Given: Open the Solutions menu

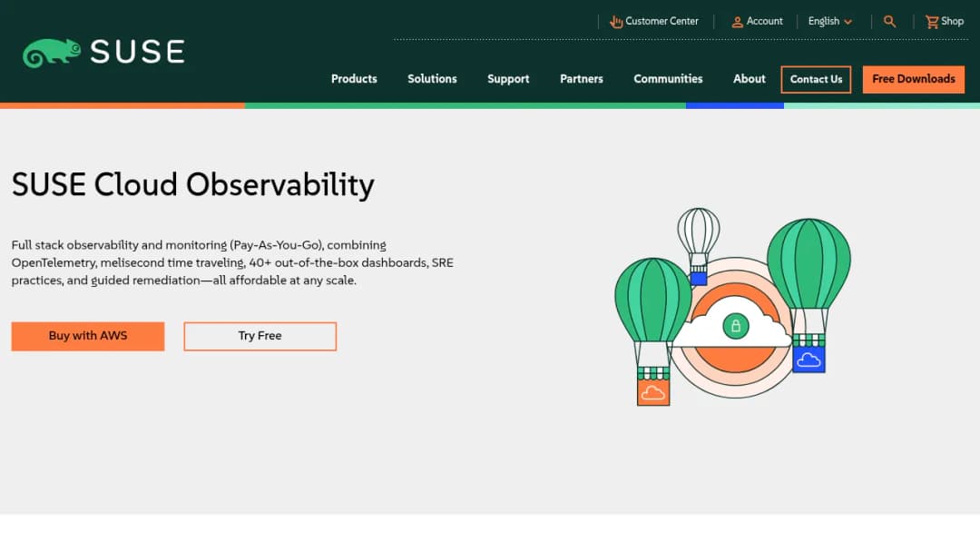Looking at the screenshot, I should (432, 79).
